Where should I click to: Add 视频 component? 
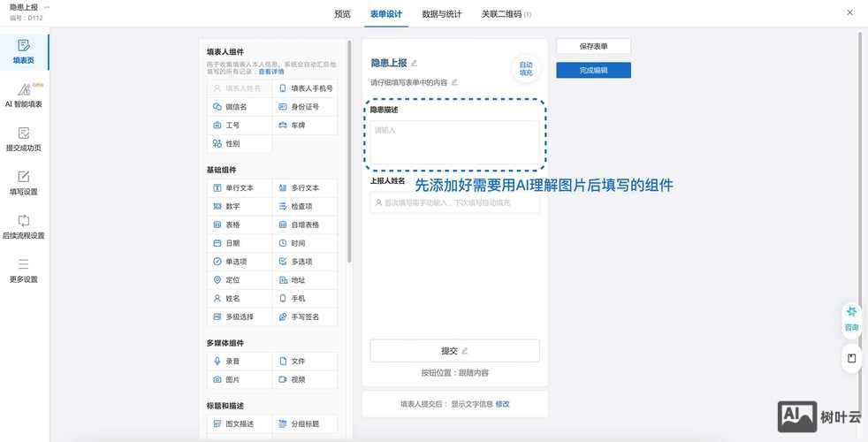tap(305, 379)
